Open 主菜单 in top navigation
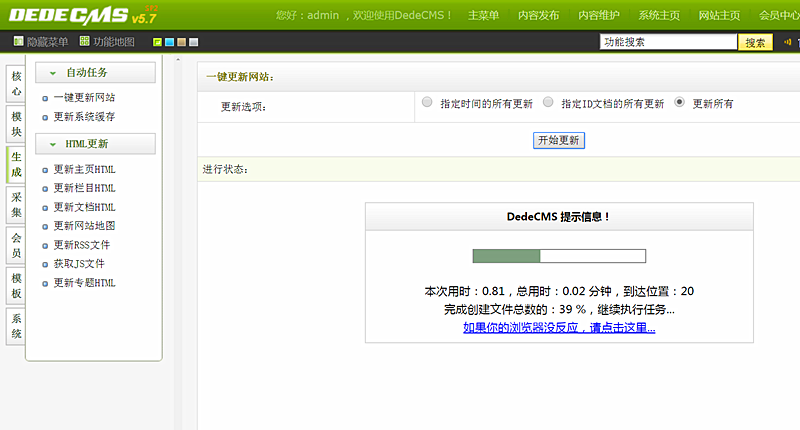Viewport: 800px width, 430px height. click(483, 15)
